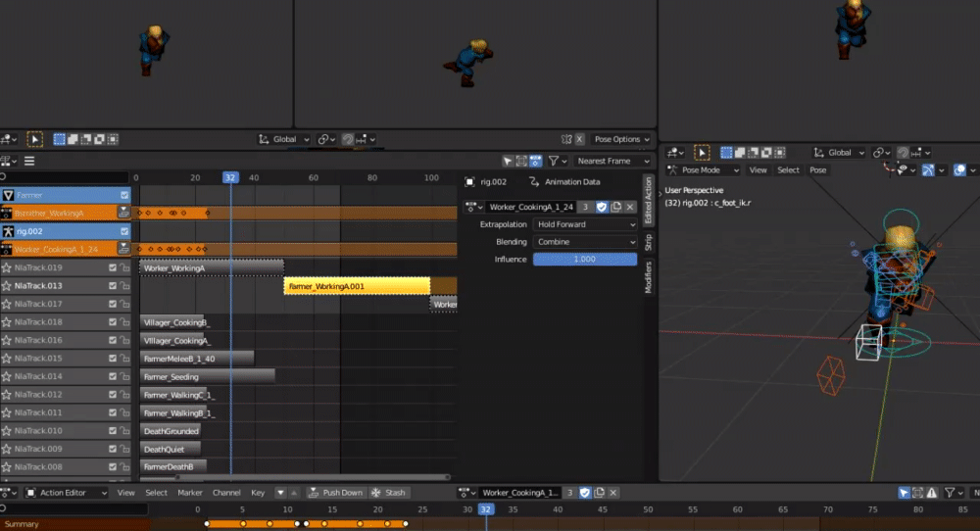The width and height of the screenshot is (980, 531).
Task: Select the Farmer_WorkingA.001 NLA strip
Action: 357,286
